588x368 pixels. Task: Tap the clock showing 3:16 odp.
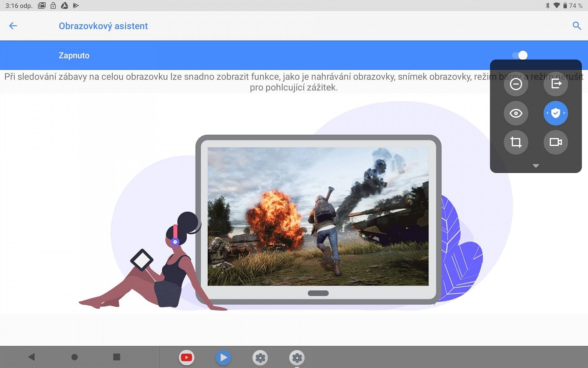(x=19, y=6)
